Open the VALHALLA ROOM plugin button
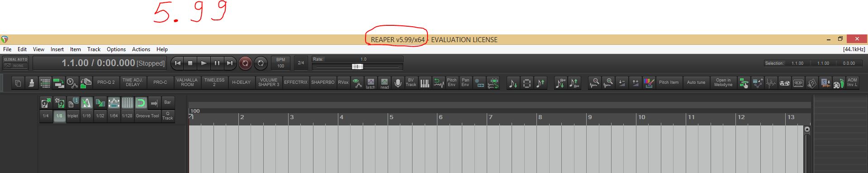The image size is (868, 173). coord(187,83)
